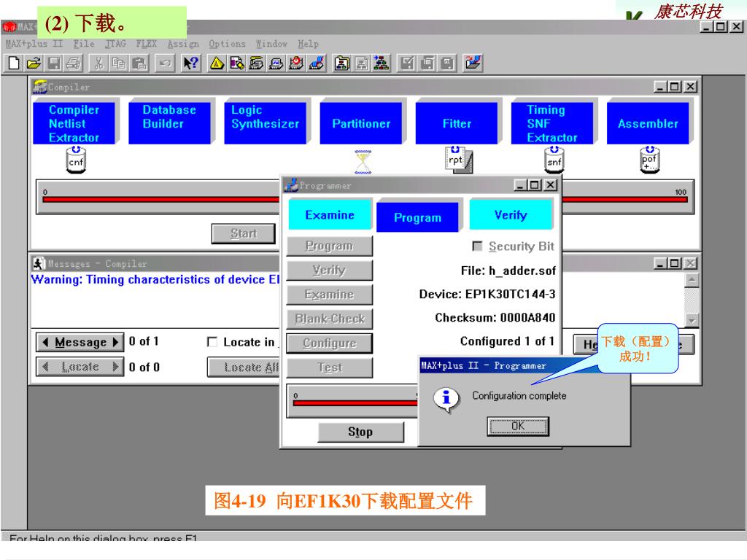Click the Configure button in Programmer
The width and height of the screenshot is (747, 560).
[x=330, y=343]
